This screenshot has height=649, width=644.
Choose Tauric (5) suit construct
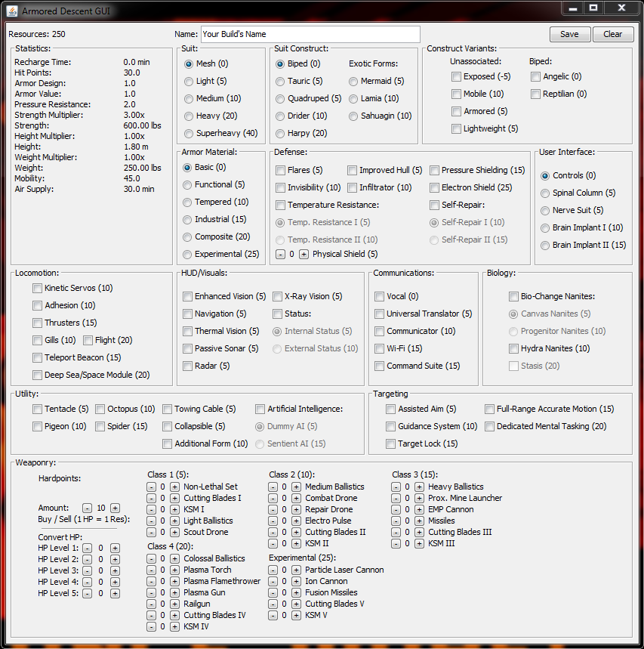[x=299, y=81]
